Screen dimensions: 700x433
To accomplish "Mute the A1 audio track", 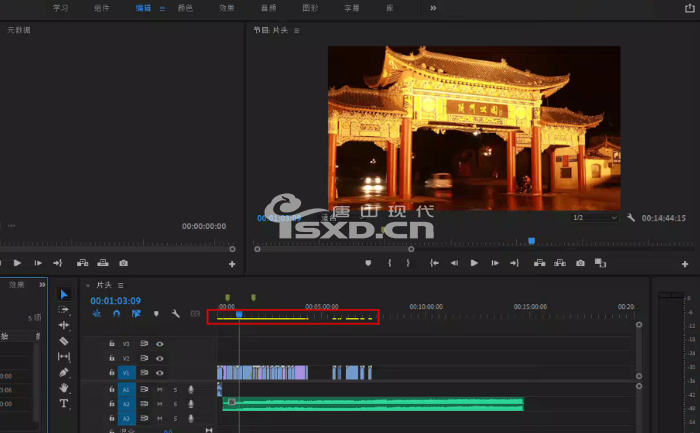I will 159,390.
